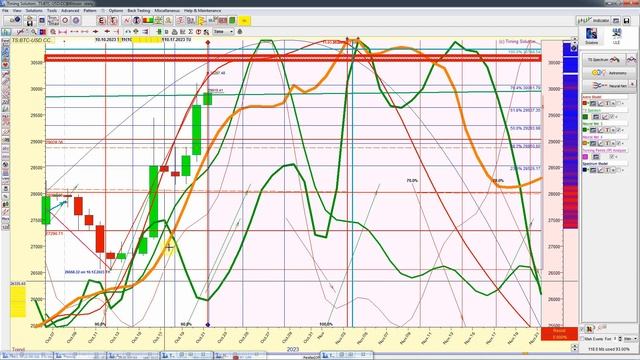This screenshot has width=640, height=360.
Task: Click the Neural Net 1 green-row line icon
Action: (601, 130)
